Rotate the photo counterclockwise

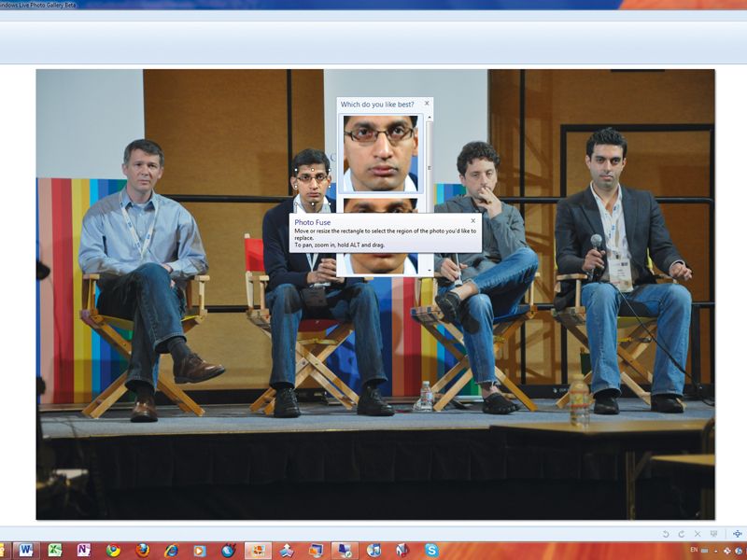[666, 534]
